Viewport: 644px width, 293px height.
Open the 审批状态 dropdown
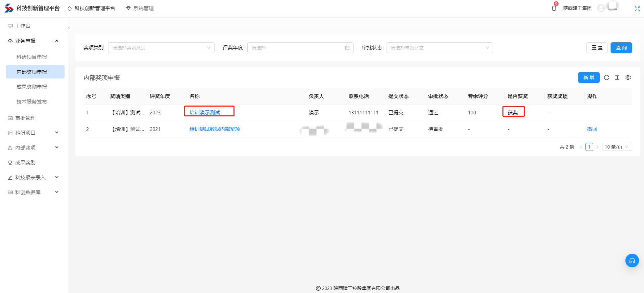click(x=439, y=48)
